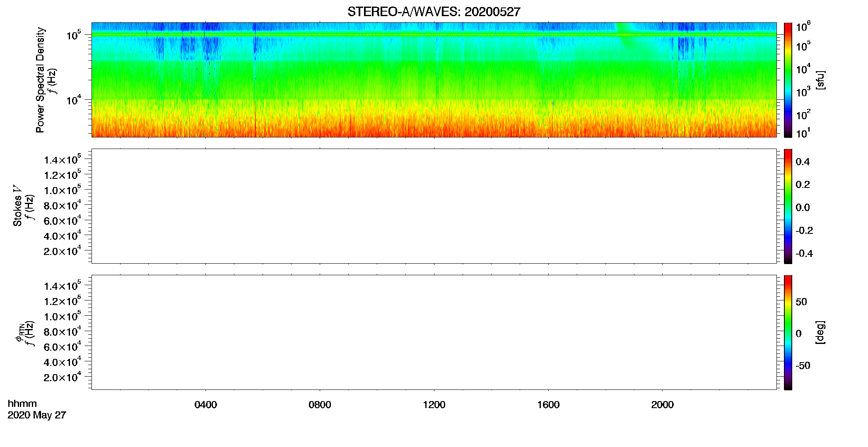Click the 1200 time tick label
868x447 pixels.
[434, 405]
